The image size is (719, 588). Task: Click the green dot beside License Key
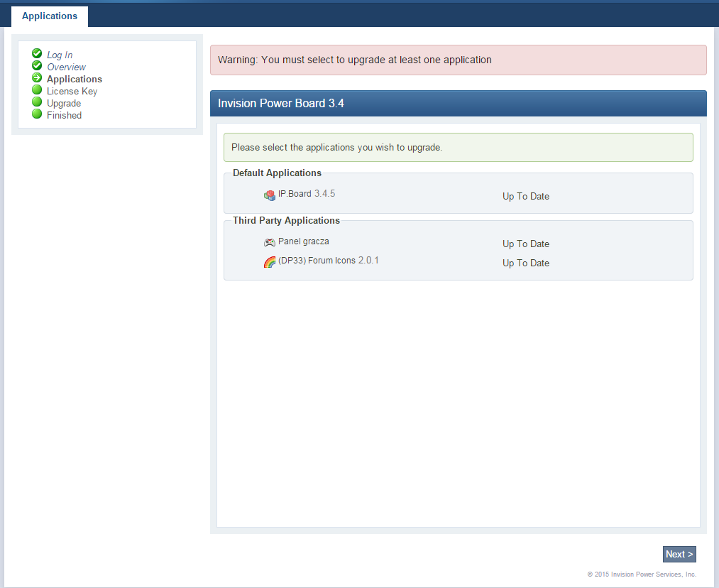click(x=37, y=90)
